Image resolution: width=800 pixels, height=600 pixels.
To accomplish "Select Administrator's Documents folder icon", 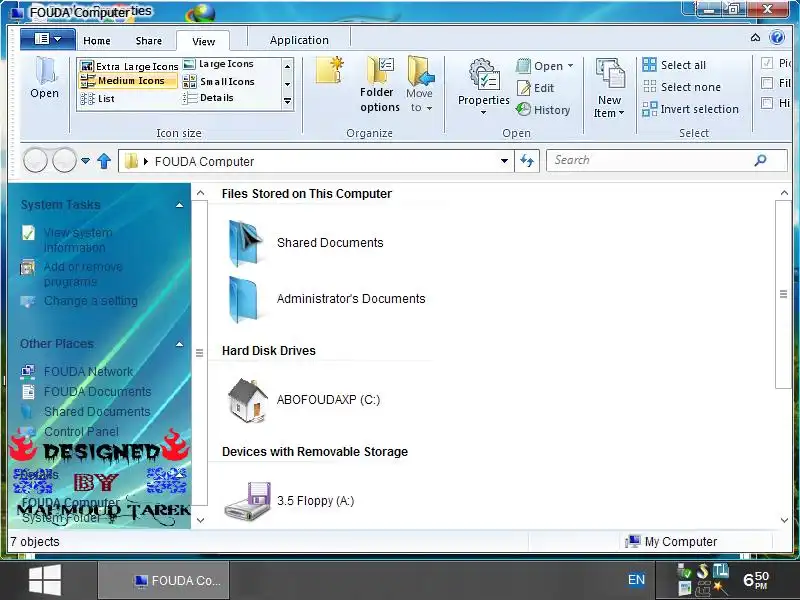I will coord(243,299).
